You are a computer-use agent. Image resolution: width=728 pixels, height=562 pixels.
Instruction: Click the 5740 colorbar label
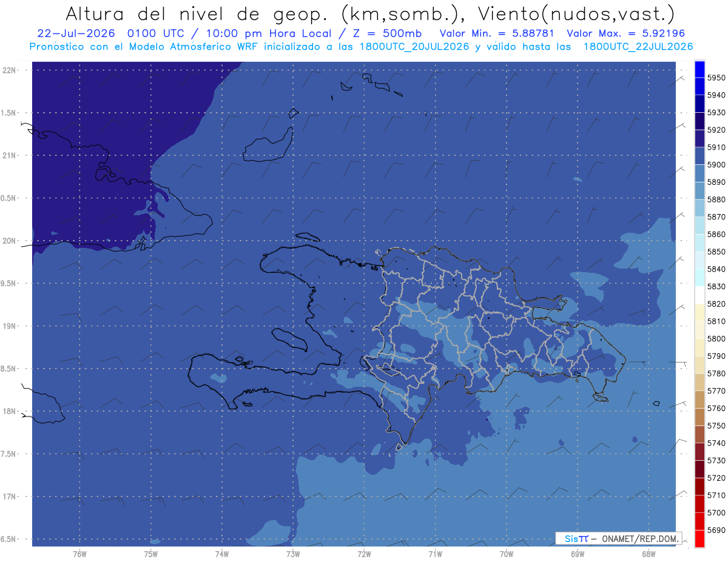pyautogui.click(x=716, y=443)
